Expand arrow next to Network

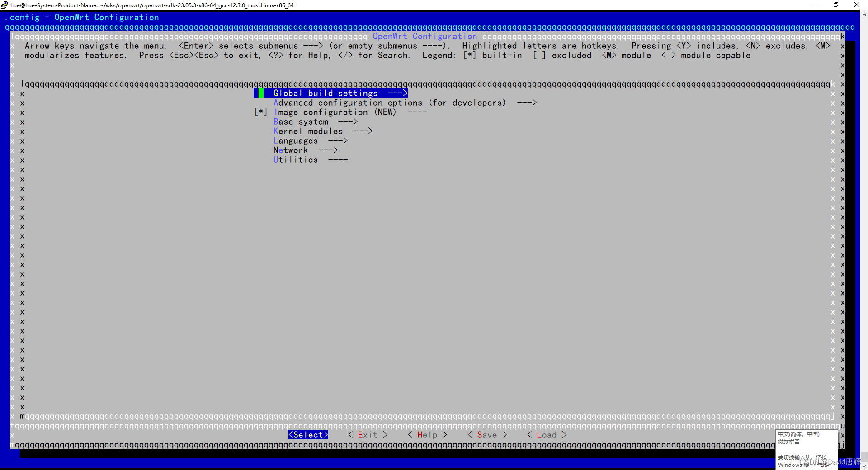(328, 150)
